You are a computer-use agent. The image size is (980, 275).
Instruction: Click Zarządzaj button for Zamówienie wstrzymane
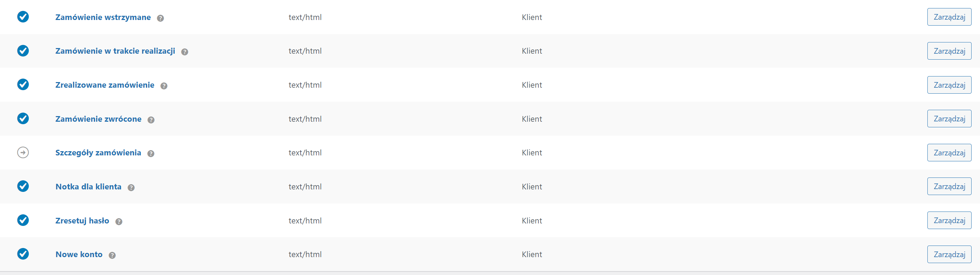click(949, 17)
